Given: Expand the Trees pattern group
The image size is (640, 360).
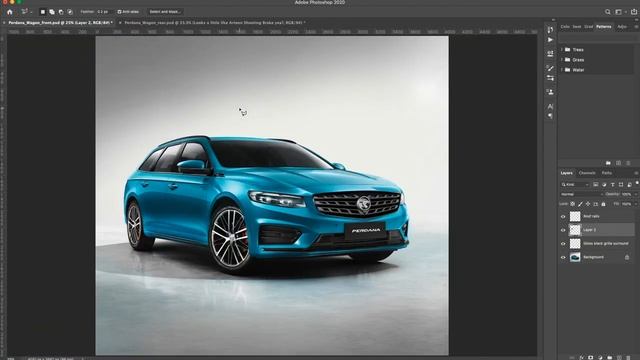Looking at the screenshot, I should point(562,49).
